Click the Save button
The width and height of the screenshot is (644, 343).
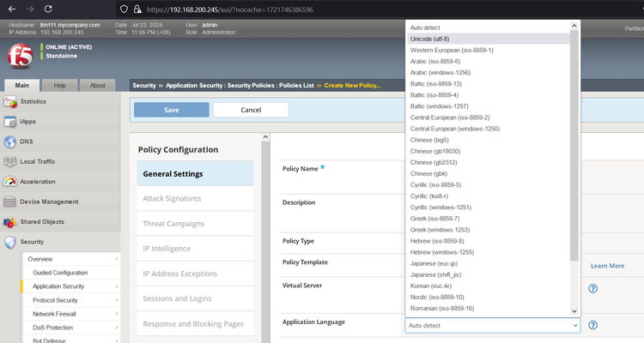(171, 110)
